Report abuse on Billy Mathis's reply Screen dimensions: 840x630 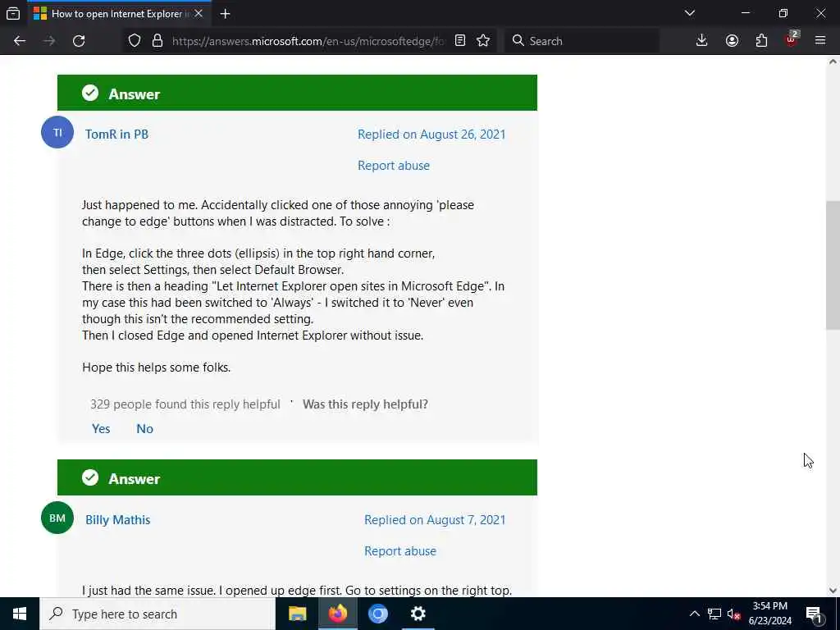point(400,550)
